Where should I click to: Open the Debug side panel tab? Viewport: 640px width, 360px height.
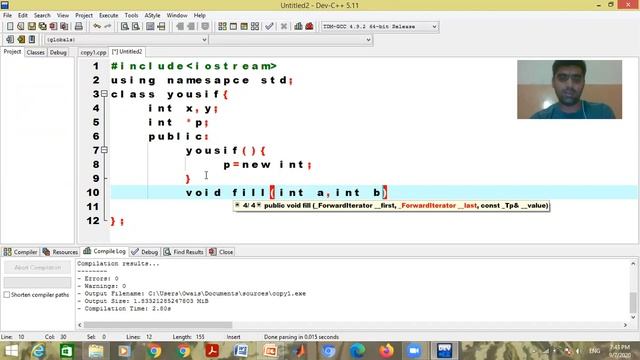click(x=58, y=52)
